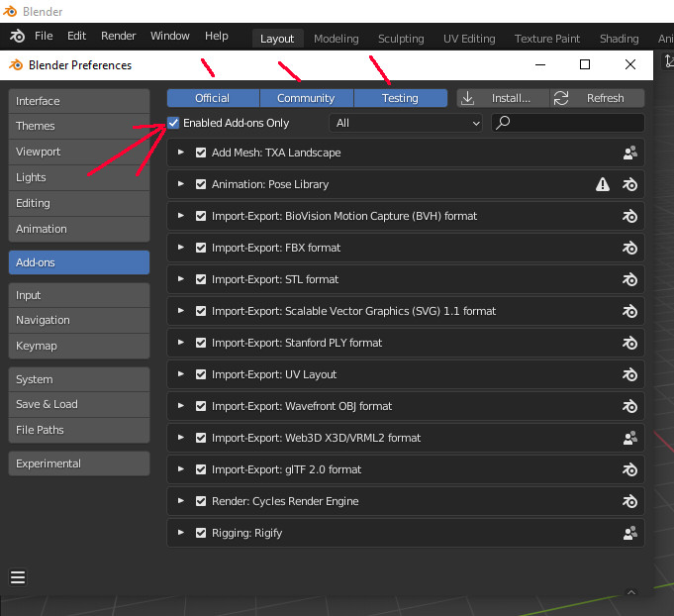This screenshot has height=616, width=674.
Task: Expand the UV Layout add-on details
Action: click(181, 374)
